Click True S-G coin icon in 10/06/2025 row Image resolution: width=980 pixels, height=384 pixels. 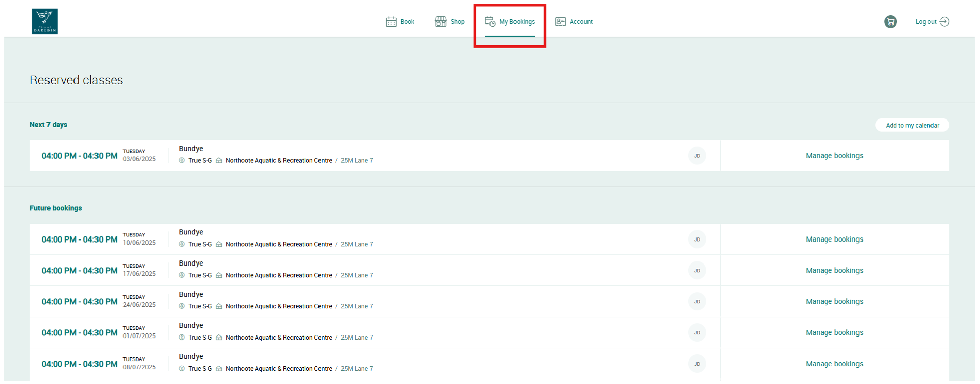(182, 244)
